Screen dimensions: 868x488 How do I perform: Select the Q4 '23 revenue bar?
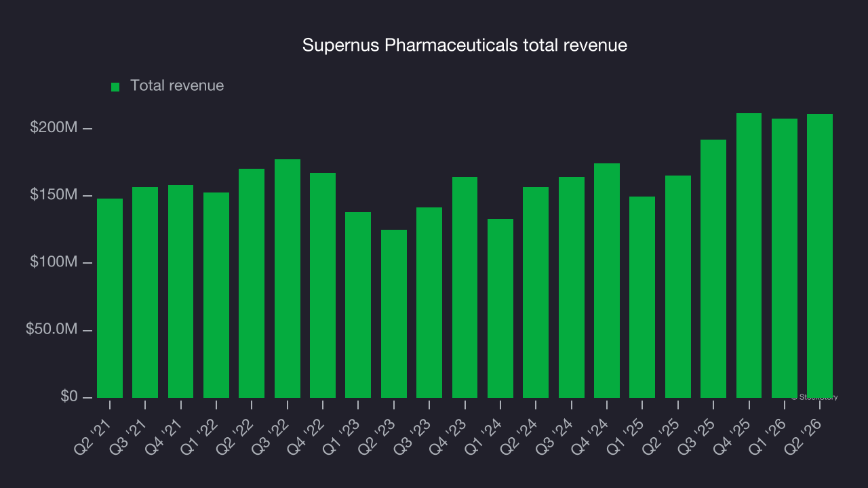(465, 287)
